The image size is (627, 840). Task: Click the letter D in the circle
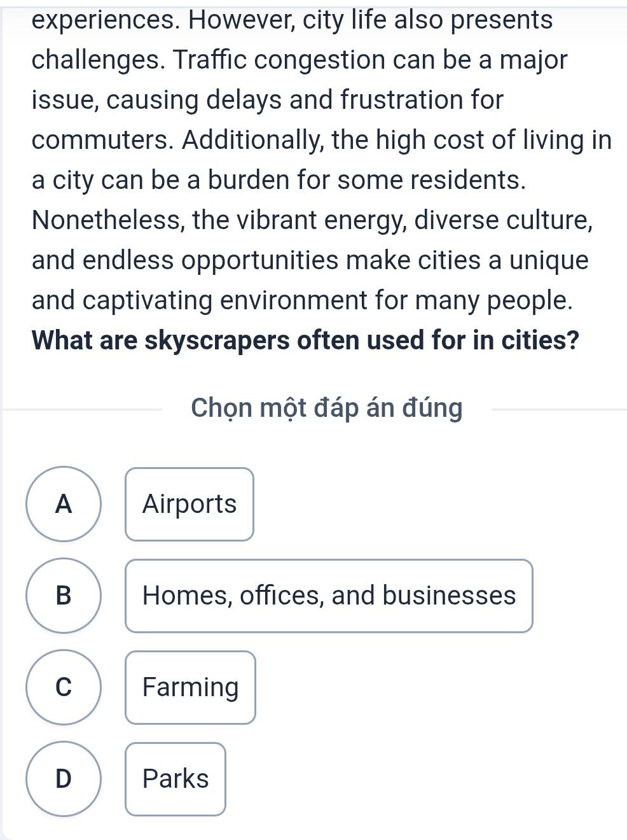click(64, 779)
